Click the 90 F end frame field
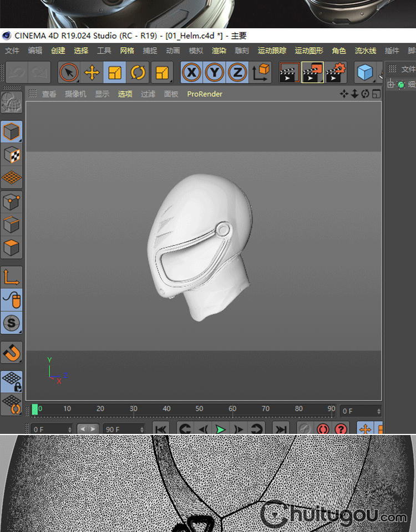416x532 pixels. (124, 429)
